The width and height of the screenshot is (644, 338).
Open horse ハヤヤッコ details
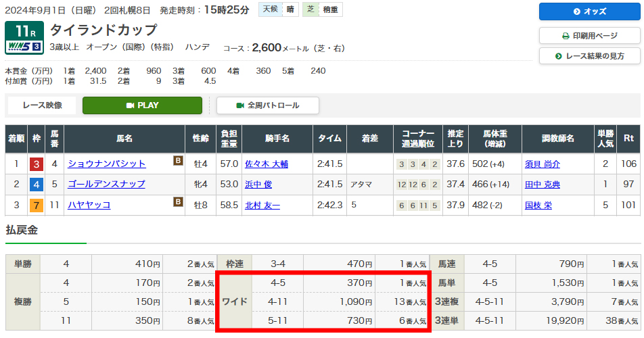click(x=89, y=205)
